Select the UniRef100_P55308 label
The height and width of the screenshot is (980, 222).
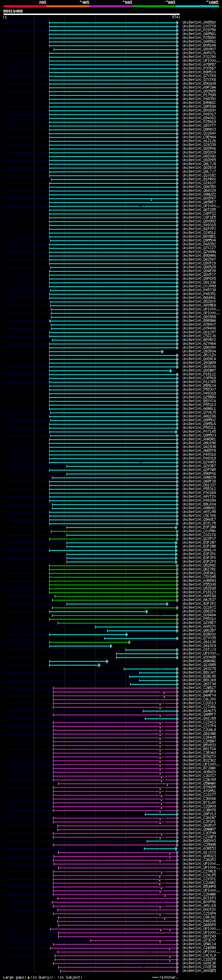(199, 585)
